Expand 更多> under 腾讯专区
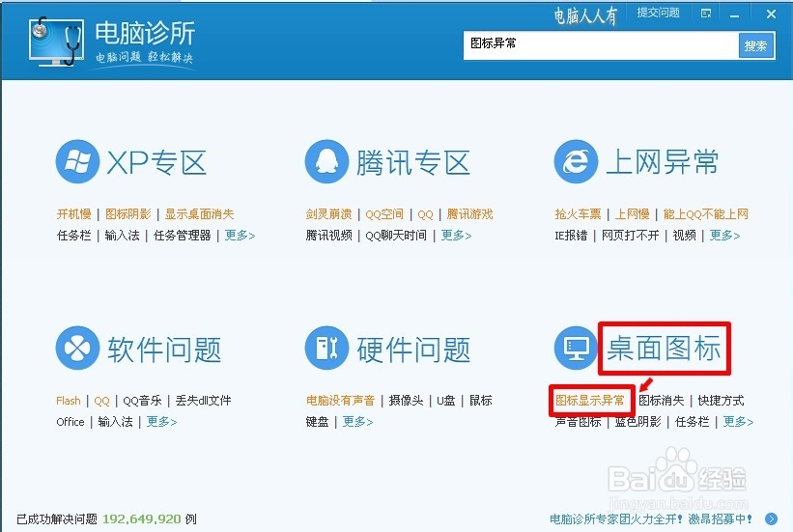The width and height of the screenshot is (793, 532). coord(456,236)
